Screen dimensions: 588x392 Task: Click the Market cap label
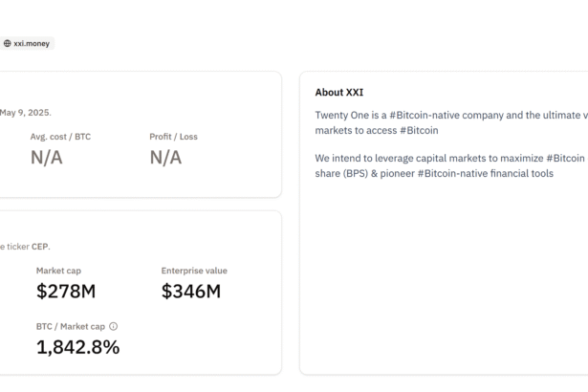[58, 271]
